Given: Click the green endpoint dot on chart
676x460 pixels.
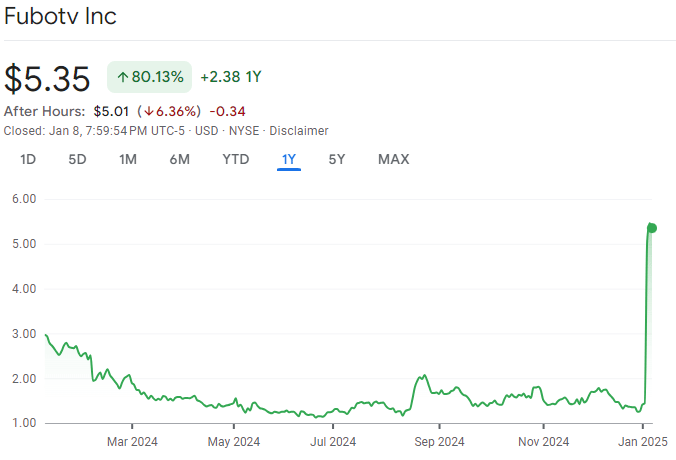Looking at the screenshot, I should pos(652,228).
